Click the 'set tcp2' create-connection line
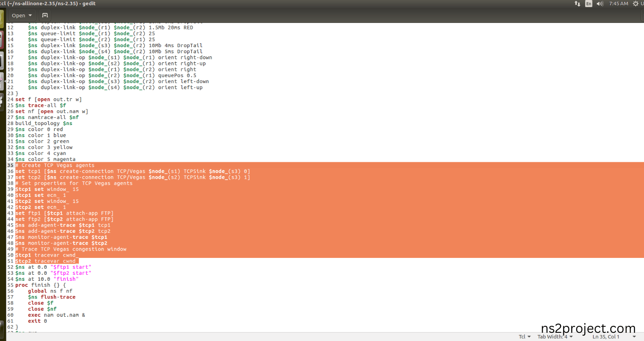The width and height of the screenshot is (644, 341). [x=133, y=177]
